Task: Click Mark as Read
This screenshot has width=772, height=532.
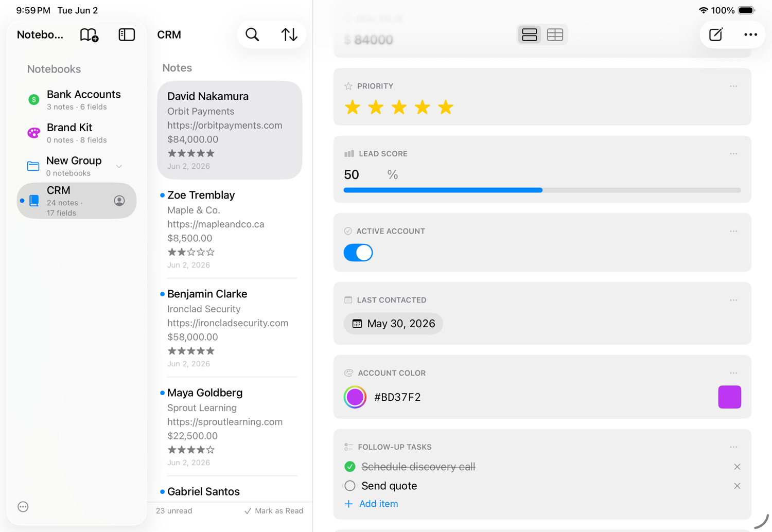Action: pyautogui.click(x=274, y=511)
